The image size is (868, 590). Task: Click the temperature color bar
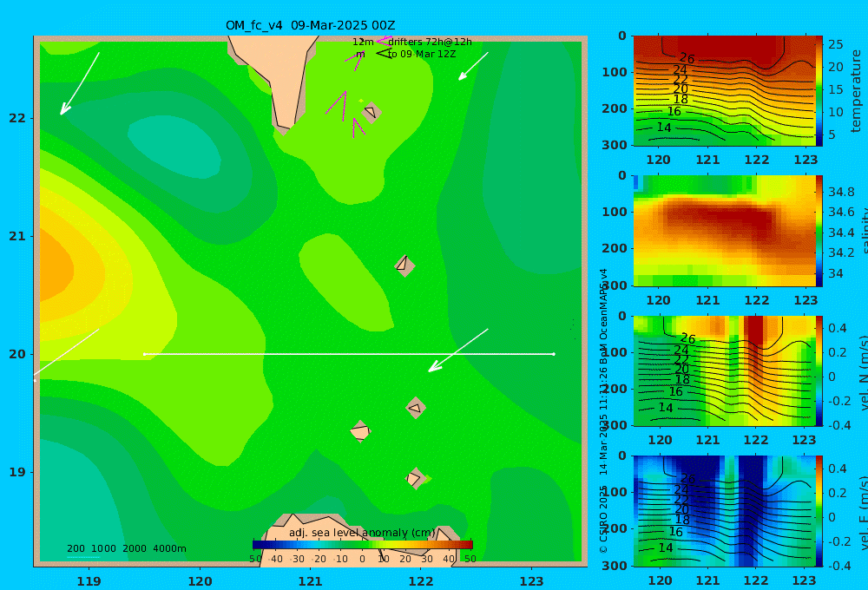click(819, 91)
